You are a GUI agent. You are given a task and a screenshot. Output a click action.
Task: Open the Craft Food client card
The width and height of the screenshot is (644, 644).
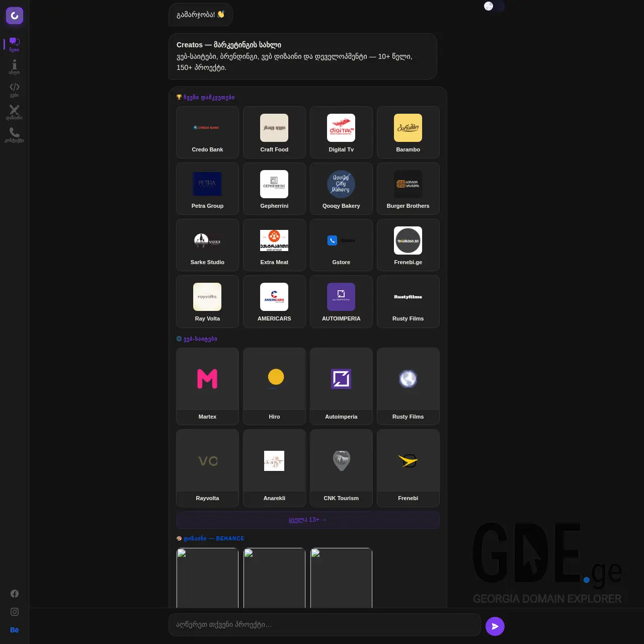pyautogui.click(x=274, y=132)
